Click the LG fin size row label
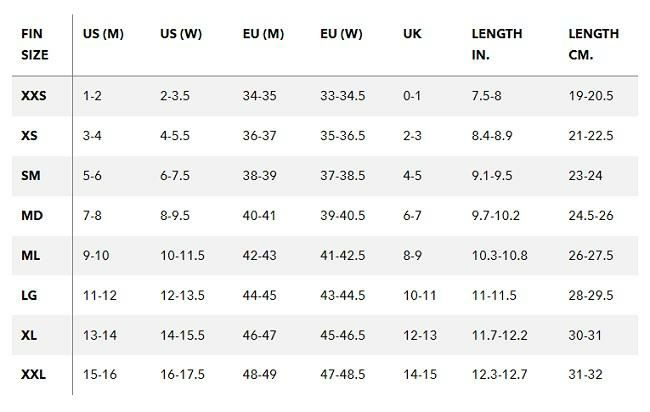 [x=29, y=295]
